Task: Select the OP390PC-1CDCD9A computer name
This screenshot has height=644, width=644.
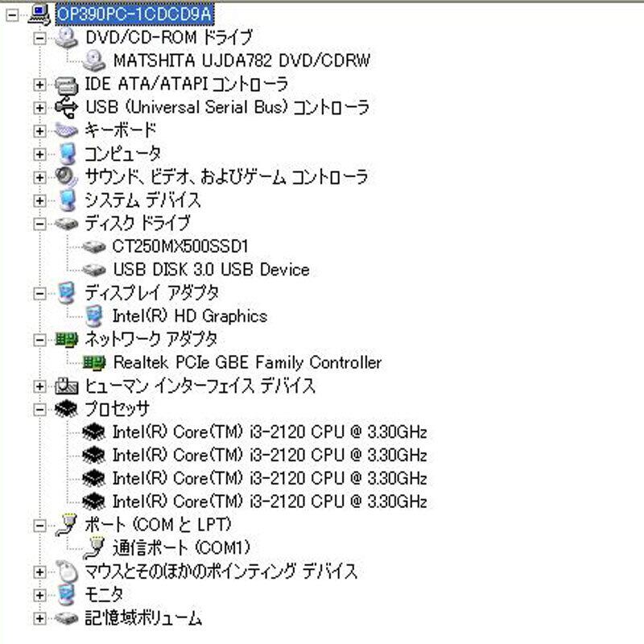Action: pos(134,14)
